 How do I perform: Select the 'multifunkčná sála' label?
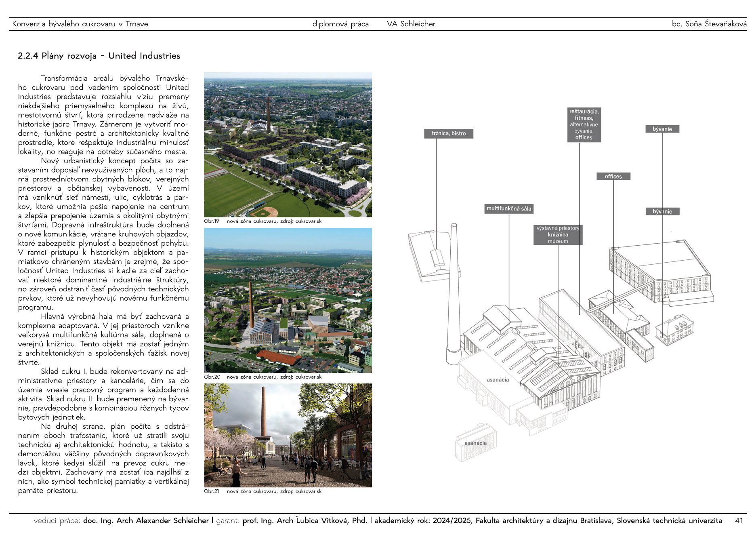click(x=508, y=209)
